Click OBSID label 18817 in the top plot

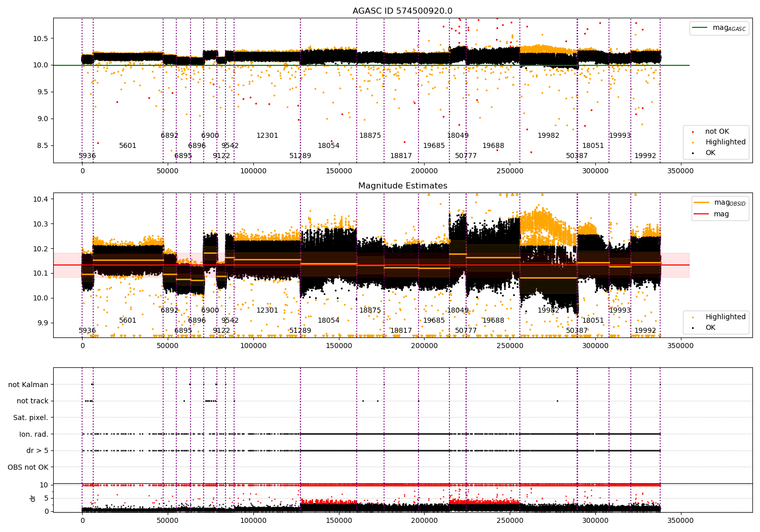[x=401, y=156]
